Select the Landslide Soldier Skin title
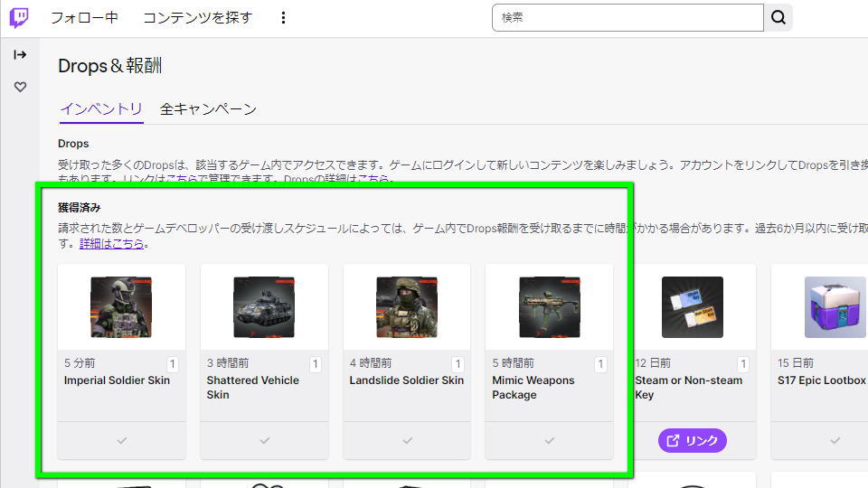This screenshot has width=868, height=488. click(406, 380)
